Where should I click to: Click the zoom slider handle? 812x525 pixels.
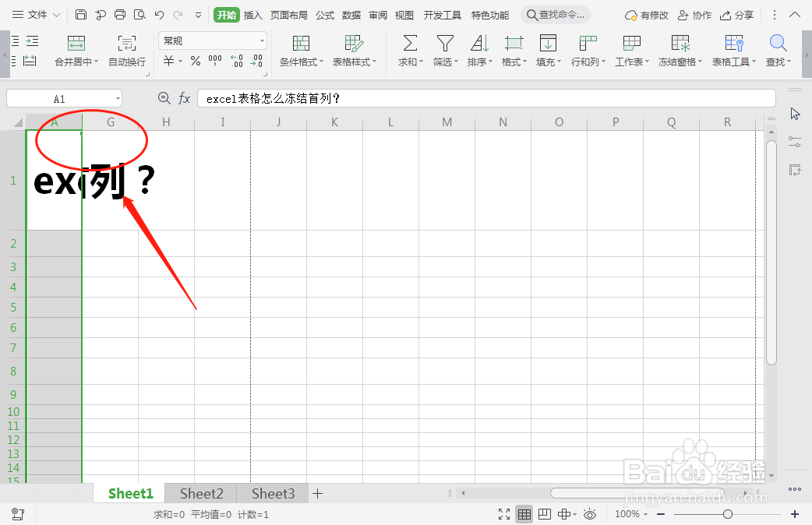pyautogui.click(x=728, y=514)
